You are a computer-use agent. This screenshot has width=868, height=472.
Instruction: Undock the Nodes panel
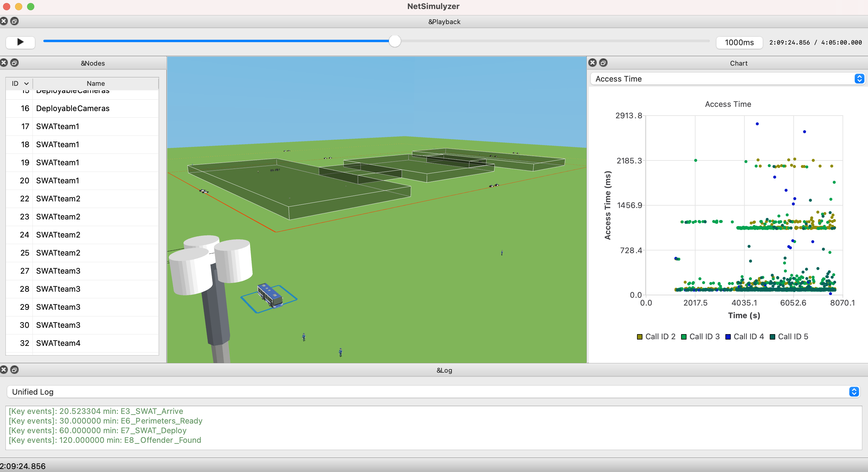pos(14,63)
